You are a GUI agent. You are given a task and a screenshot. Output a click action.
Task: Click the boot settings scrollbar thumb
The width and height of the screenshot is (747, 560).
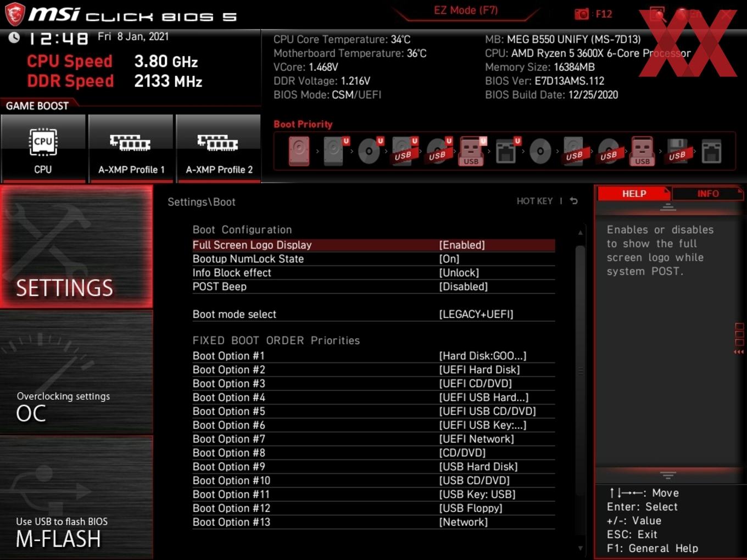point(580,371)
